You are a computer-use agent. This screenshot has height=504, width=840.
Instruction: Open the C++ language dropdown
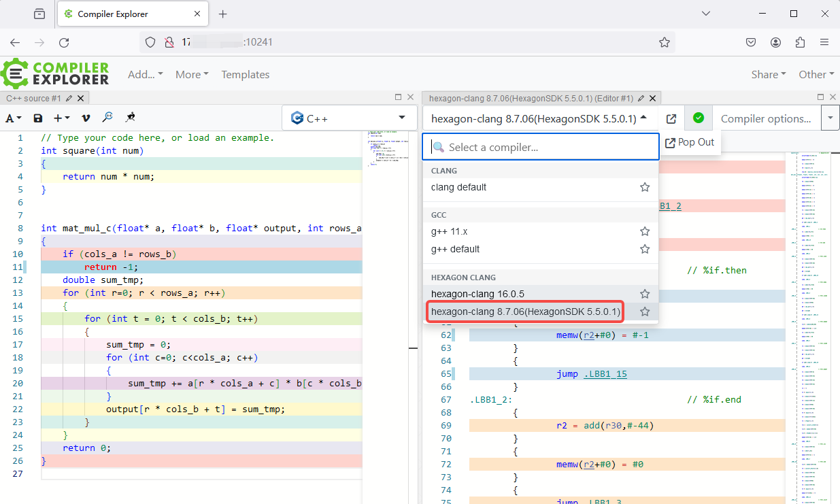349,118
